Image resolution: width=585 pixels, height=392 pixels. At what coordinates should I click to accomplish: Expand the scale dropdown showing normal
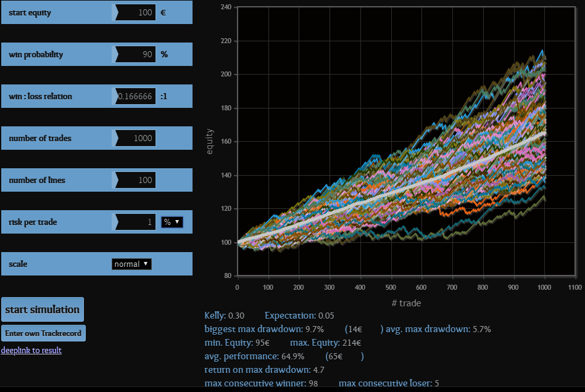(x=131, y=264)
